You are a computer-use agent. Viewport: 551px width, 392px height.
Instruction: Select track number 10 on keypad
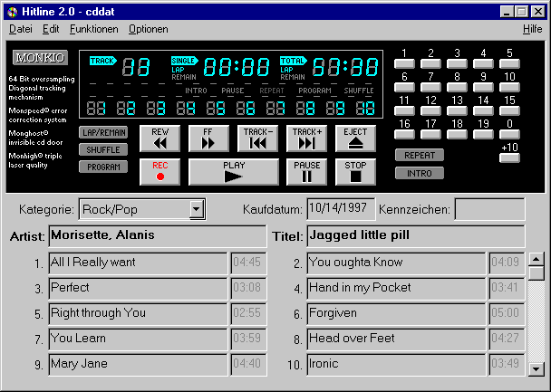[x=509, y=87]
